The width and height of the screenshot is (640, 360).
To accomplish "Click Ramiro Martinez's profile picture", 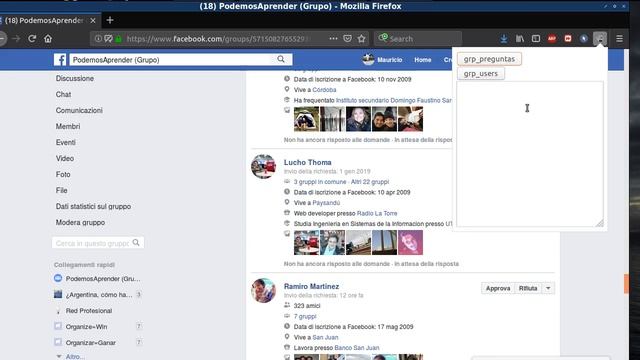I will [x=264, y=291].
